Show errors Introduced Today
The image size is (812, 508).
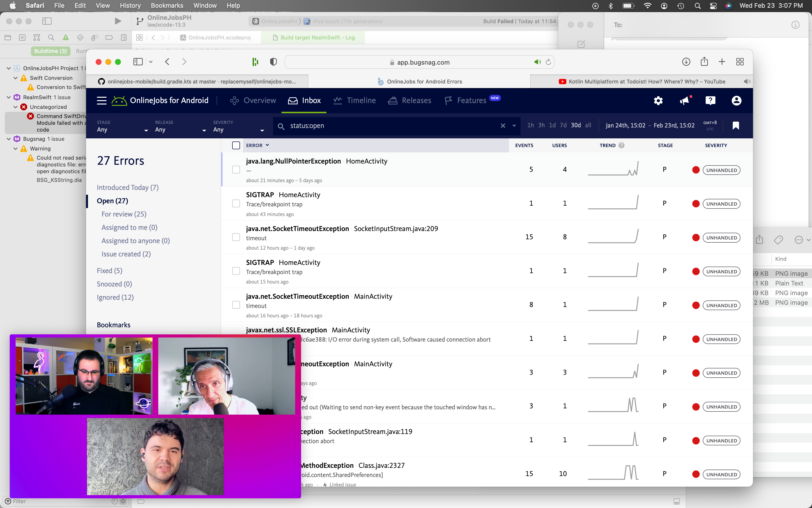(128, 187)
